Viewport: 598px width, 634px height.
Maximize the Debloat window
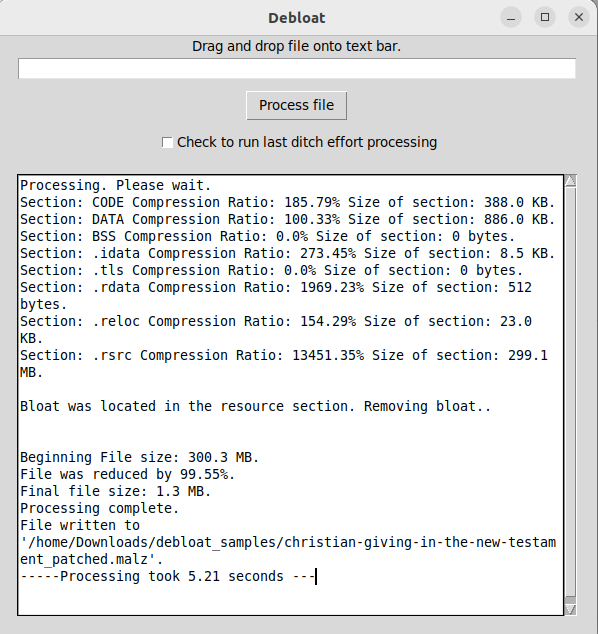[545, 17]
